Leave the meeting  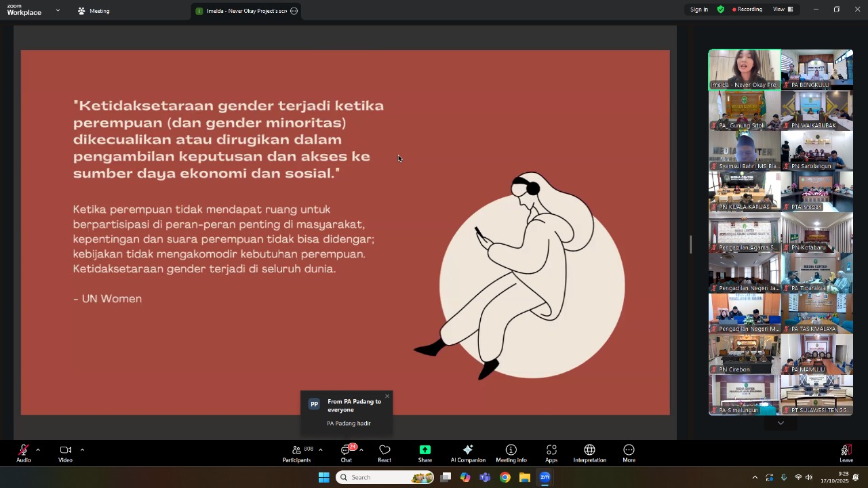pos(846,452)
